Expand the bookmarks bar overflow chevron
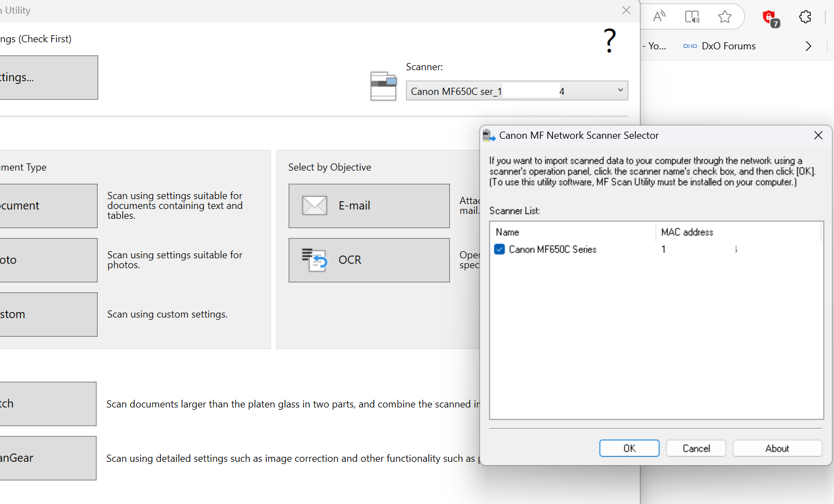The width and height of the screenshot is (834, 504). pyautogui.click(x=808, y=46)
